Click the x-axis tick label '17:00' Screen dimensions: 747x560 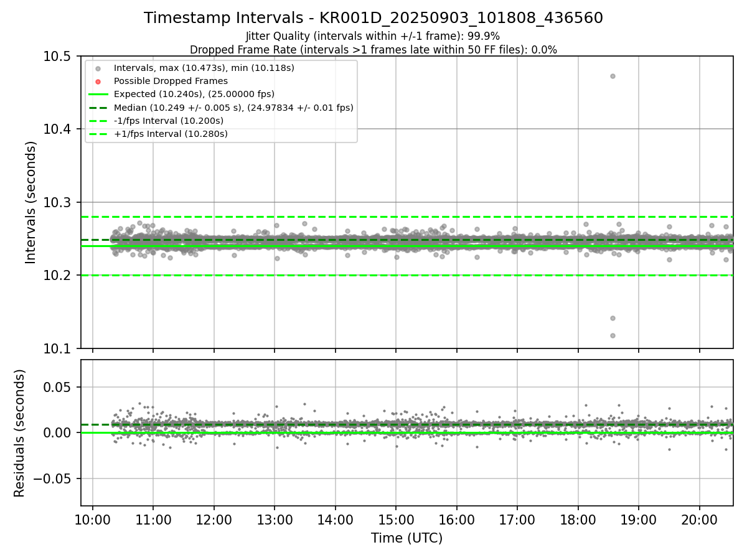coord(517,519)
